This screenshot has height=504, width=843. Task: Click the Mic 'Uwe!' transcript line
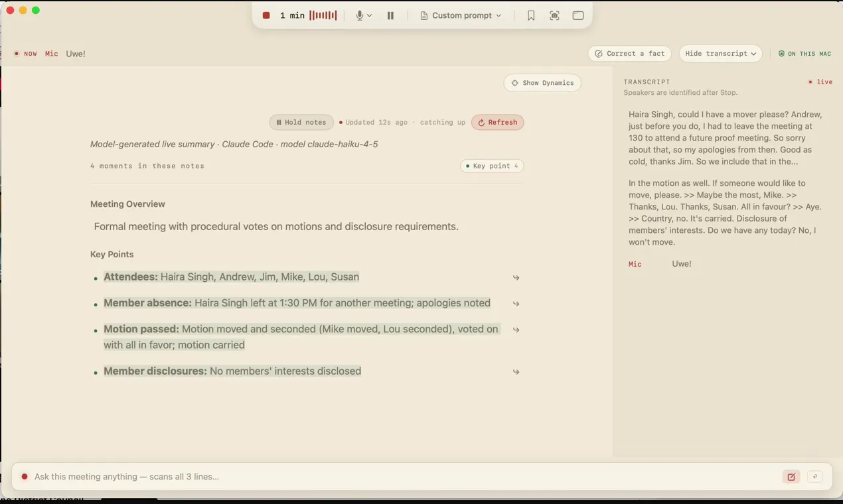pos(660,264)
